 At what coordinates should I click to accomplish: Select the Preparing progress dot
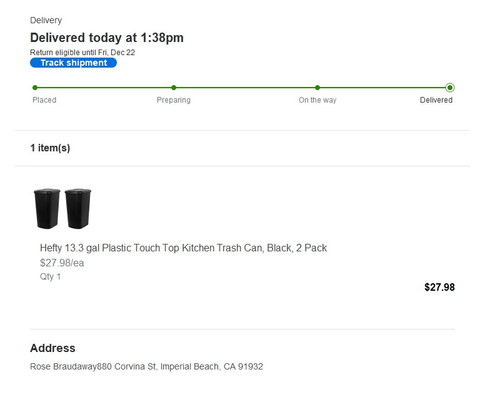point(174,88)
